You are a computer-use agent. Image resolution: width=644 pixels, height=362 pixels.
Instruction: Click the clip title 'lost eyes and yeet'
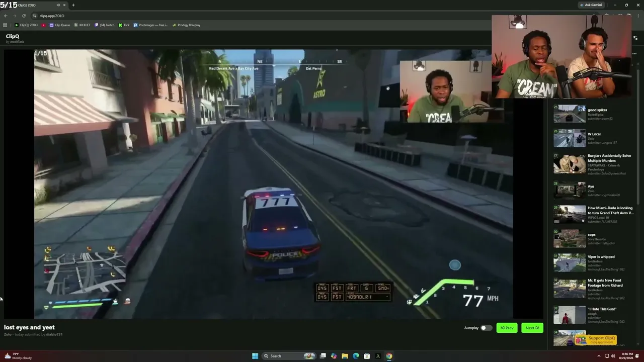[x=29, y=327]
